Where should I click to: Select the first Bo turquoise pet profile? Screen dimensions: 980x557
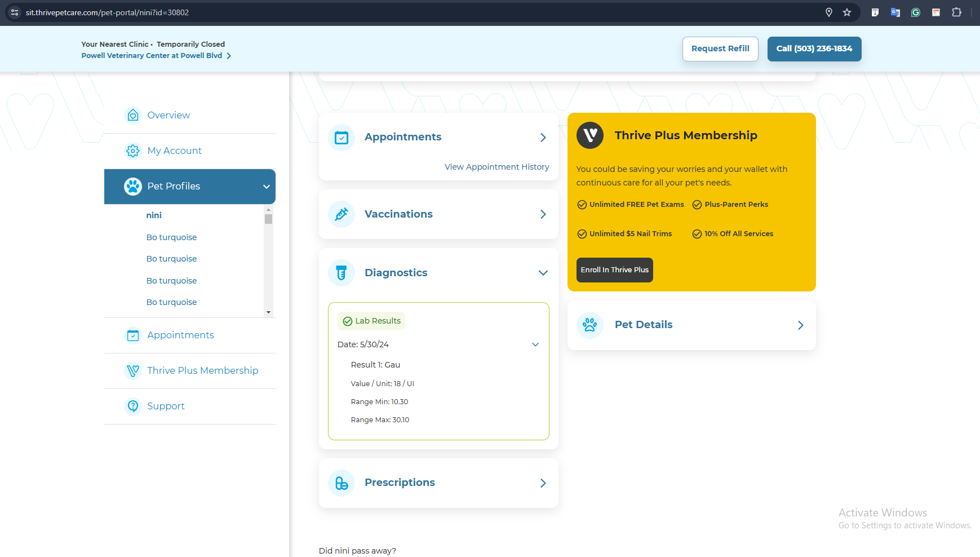[x=172, y=237]
